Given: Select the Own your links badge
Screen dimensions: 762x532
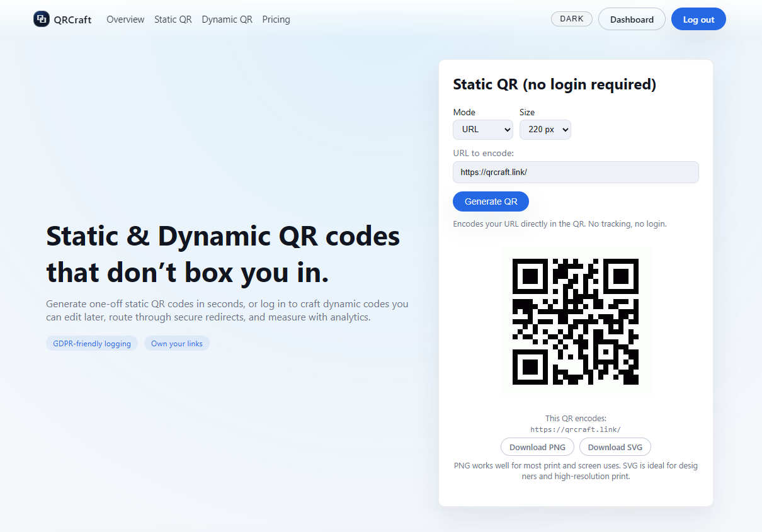Looking at the screenshot, I should pos(177,344).
